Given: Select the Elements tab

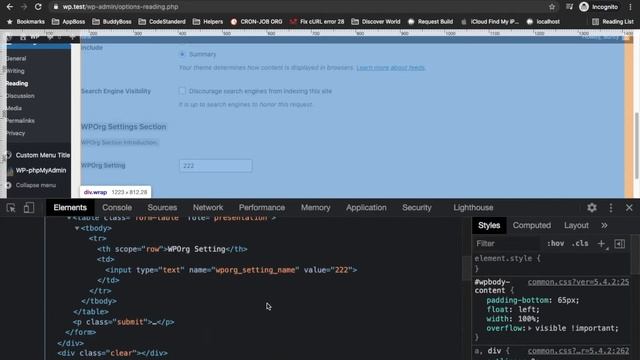Looking at the screenshot, I should click(x=70, y=208).
